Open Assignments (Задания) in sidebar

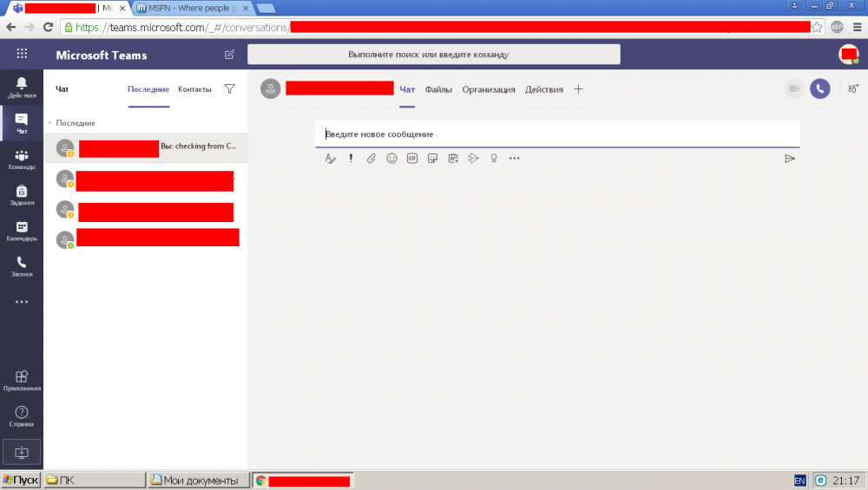[x=22, y=194]
